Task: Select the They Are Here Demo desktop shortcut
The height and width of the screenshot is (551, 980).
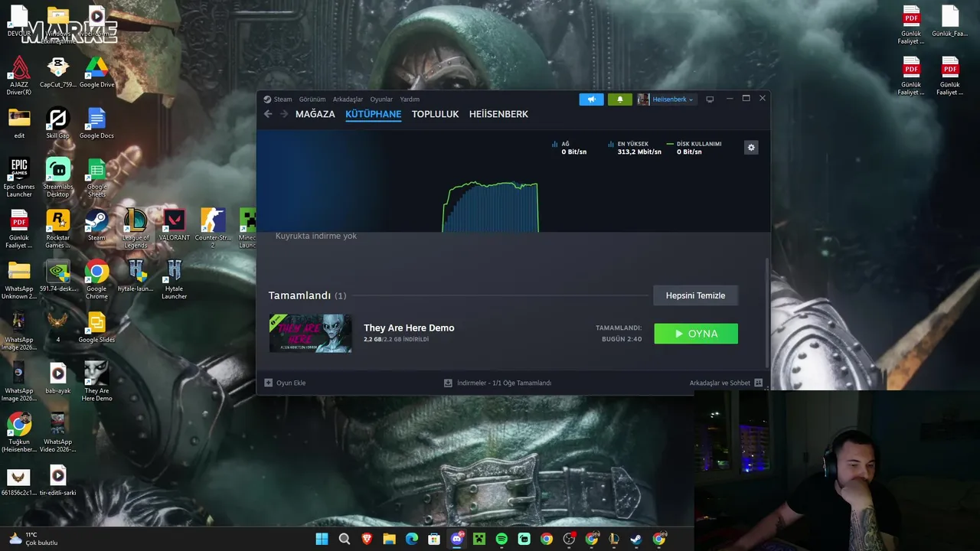Action: pos(96,382)
